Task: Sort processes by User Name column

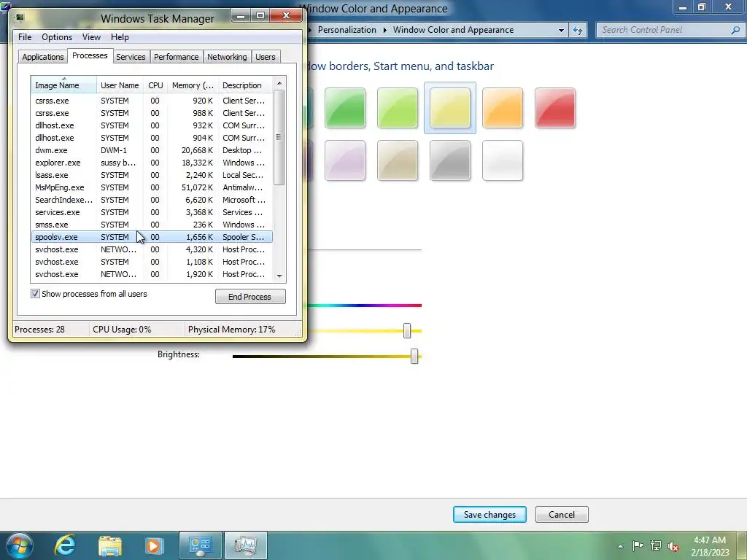Action: (120, 85)
